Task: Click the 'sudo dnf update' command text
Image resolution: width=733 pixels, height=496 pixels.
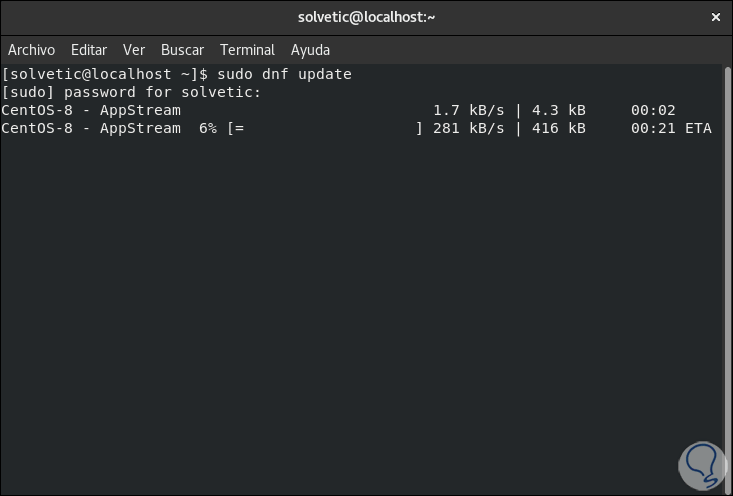Action: [x=282, y=75]
